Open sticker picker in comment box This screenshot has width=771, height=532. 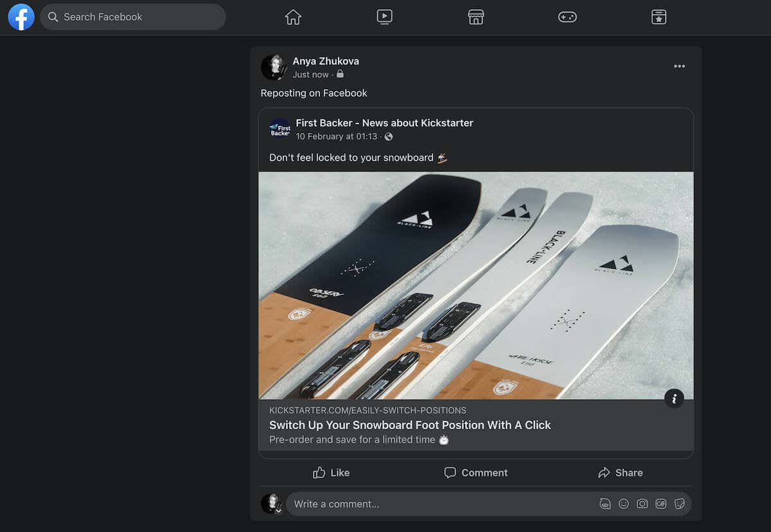point(679,504)
